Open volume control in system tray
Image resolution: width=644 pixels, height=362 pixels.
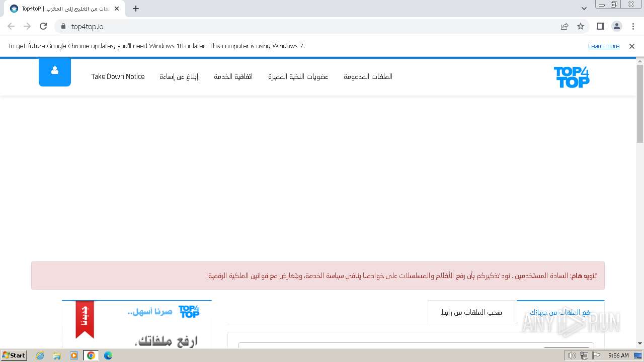tap(572, 355)
